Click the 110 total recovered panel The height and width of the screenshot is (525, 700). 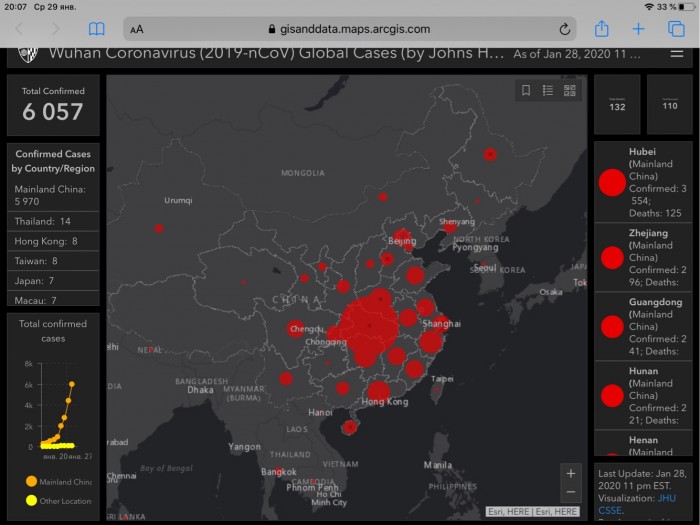670,104
